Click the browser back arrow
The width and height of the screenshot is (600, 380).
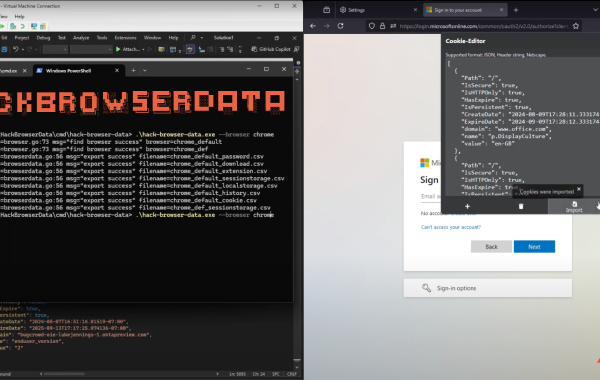pyautogui.click(x=313, y=26)
